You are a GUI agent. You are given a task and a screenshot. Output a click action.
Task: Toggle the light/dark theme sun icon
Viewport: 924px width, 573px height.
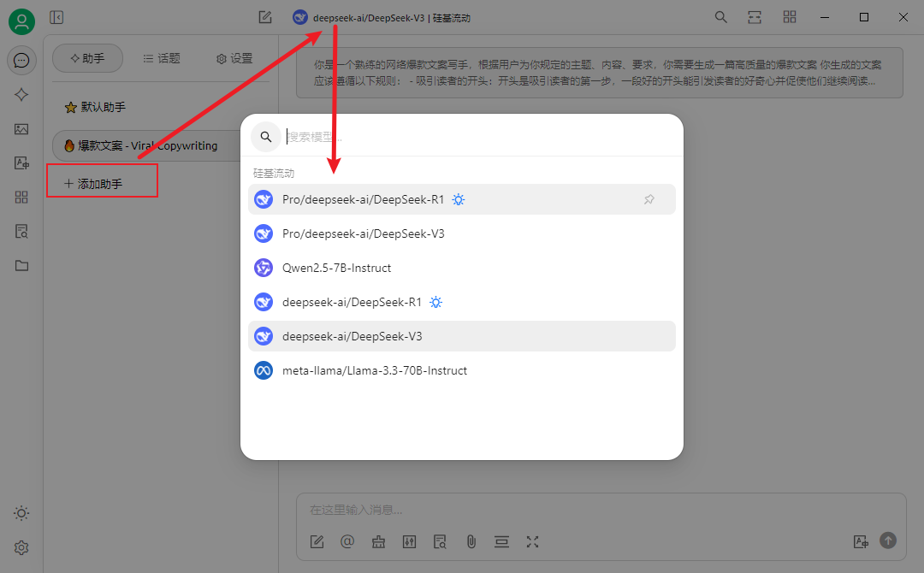tap(21, 513)
